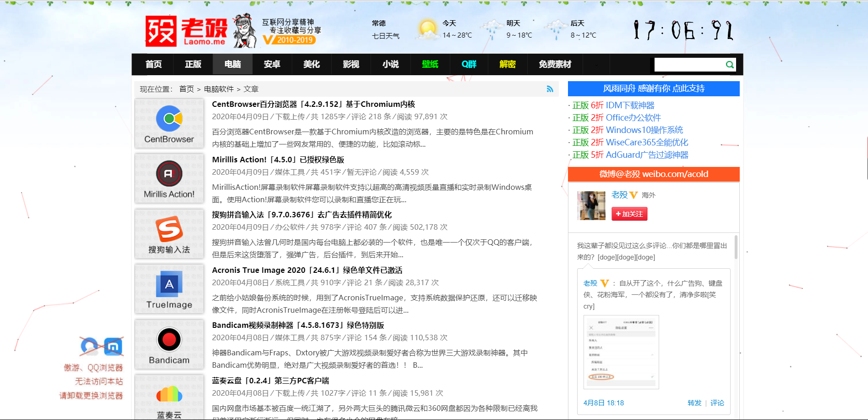The height and width of the screenshot is (420, 868).
Task: Open 蓝奏云 thumbnail icon
Action: tap(169, 397)
